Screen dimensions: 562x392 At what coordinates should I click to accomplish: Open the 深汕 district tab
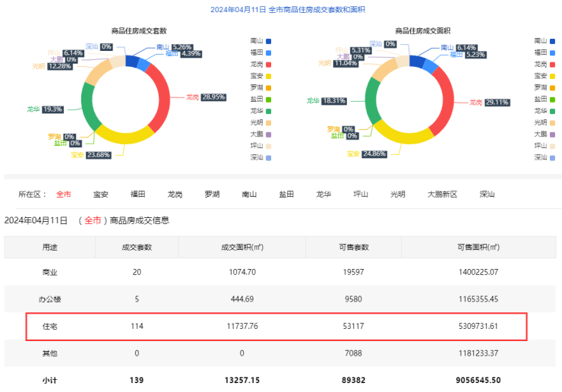tap(487, 194)
